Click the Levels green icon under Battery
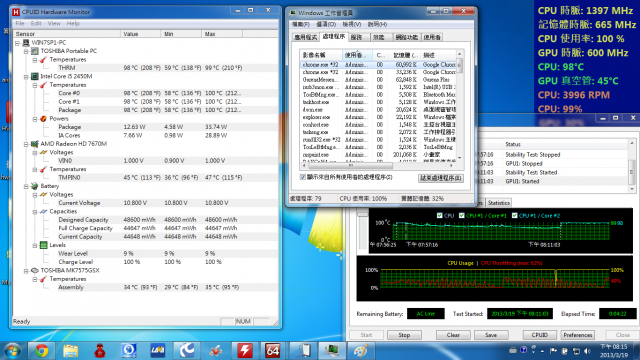The width and height of the screenshot is (640, 360). tap(43, 245)
